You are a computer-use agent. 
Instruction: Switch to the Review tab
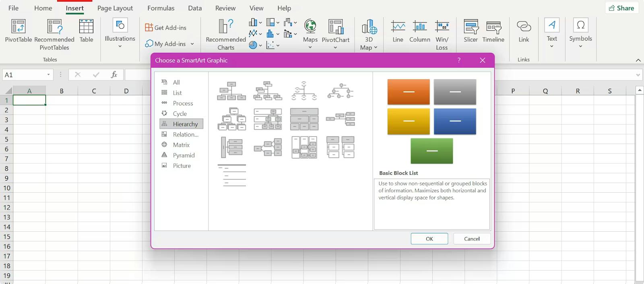coord(225,8)
